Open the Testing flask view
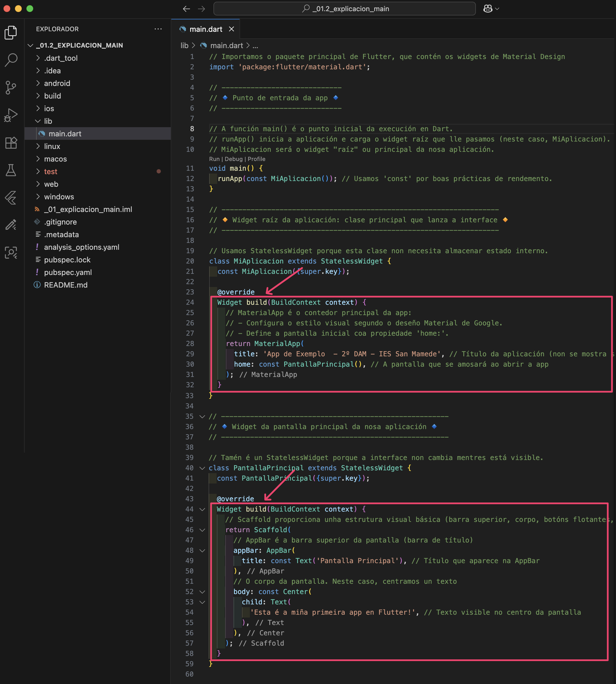The height and width of the screenshot is (684, 616). pos(11,170)
